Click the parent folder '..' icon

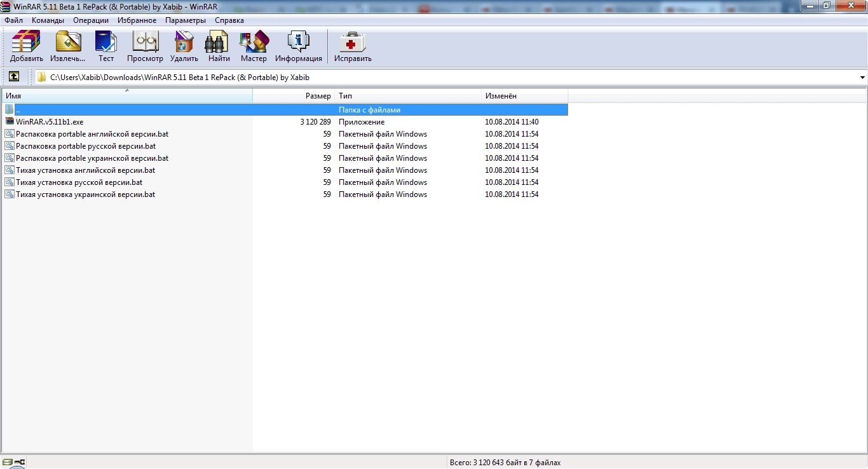coord(10,109)
